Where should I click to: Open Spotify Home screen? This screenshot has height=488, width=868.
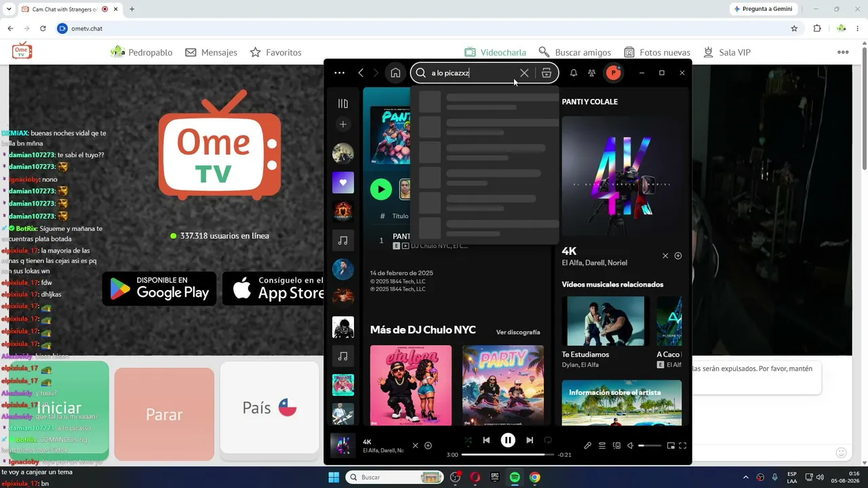pyautogui.click(x=395, y=73)
